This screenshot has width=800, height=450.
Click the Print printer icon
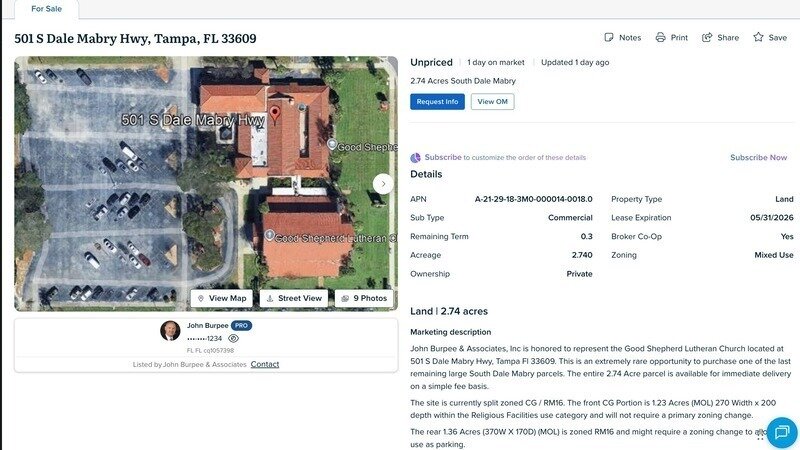point(660,37)
